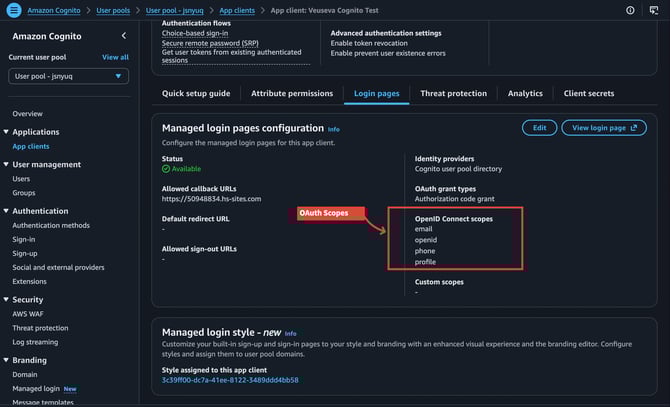Click View login page button
Image resolution: width=670 pixels, height=407 pixels.
[x=604, y=128]
